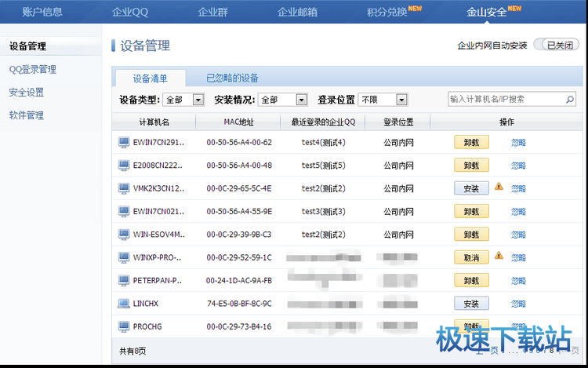Click the 登录位置 column header
Viewport: 588px width, 368px height.
point(398,122)
